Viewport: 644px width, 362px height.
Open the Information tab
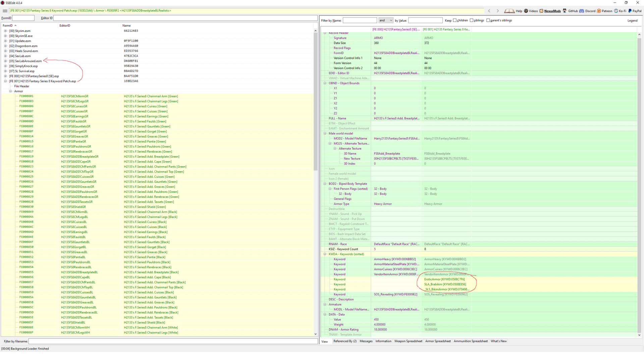point(383,341)
